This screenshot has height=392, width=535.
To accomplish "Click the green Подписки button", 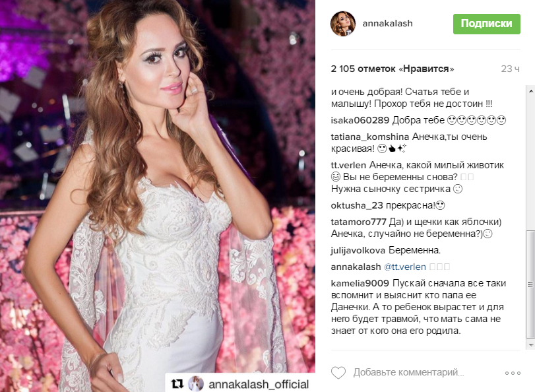I will click(487, 24).
